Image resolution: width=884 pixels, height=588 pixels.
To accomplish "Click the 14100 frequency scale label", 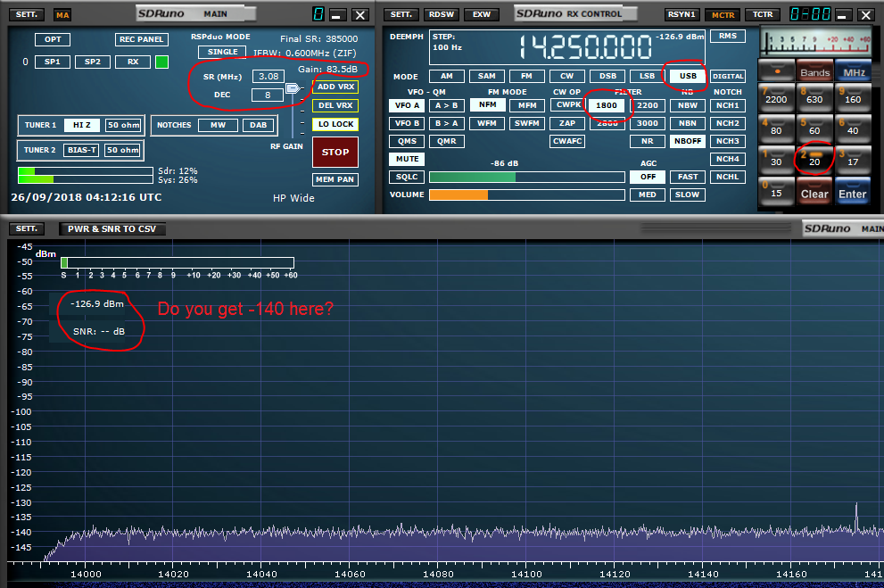I will click(x=526, y=574).
